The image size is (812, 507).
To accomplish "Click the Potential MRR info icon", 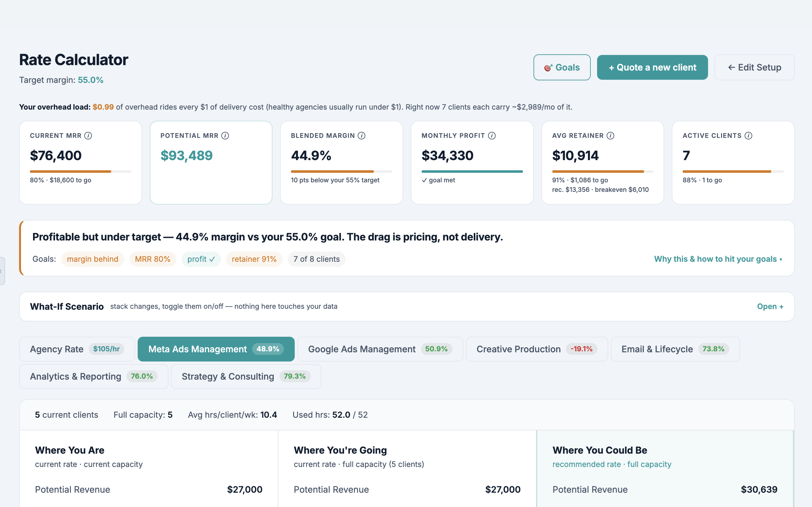I will tap(225, 135).
